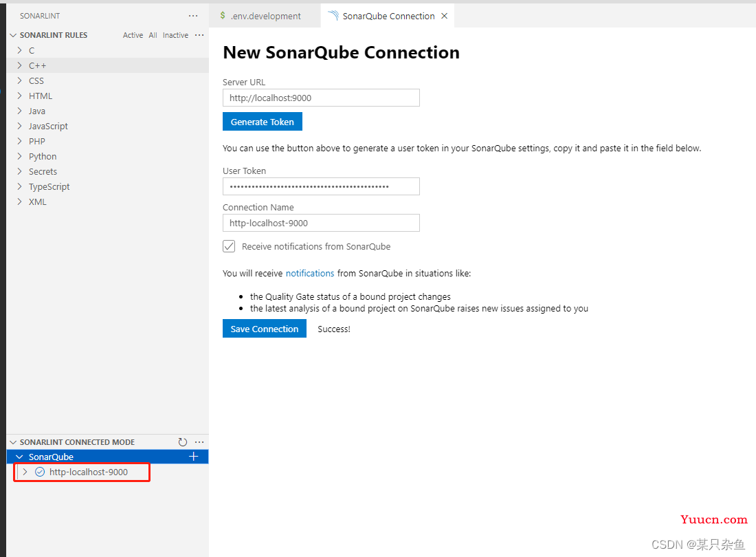Expand the Python rules group
The height and width of the screenshot is (557, 756).
coord(19,156)
